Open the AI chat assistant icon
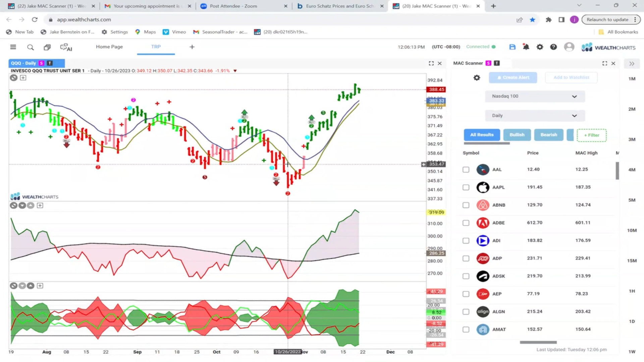The height and width of the screenshot is (362, 644). click(66, 47)
